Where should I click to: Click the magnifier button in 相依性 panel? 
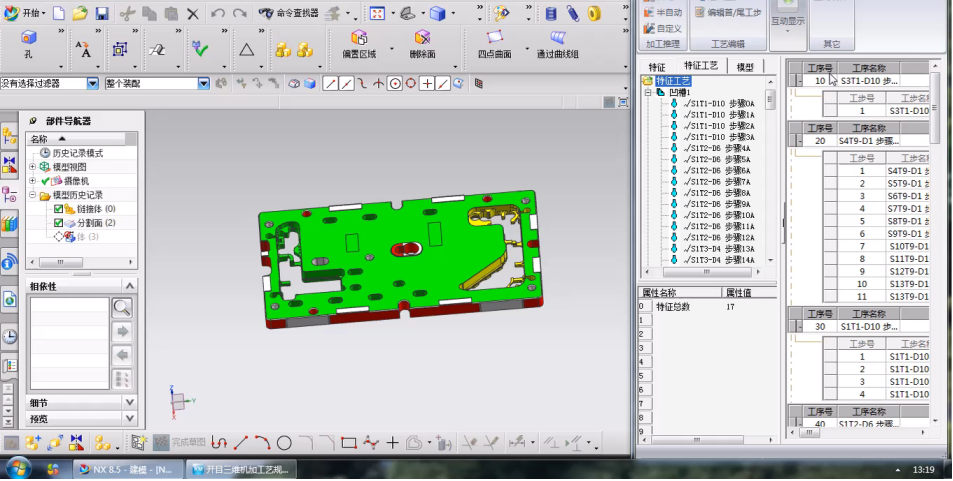(122, 308)
